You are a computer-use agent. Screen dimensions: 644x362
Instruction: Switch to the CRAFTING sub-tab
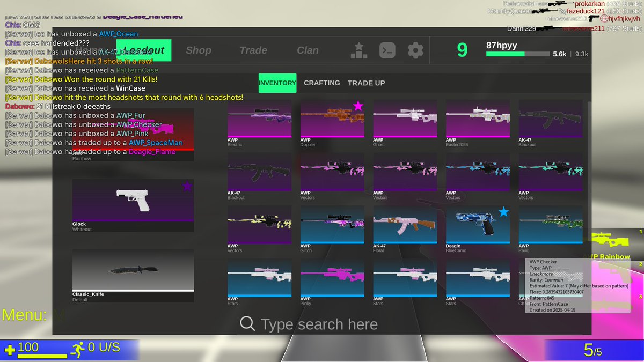pyautogui.click(x=322, y=83)
